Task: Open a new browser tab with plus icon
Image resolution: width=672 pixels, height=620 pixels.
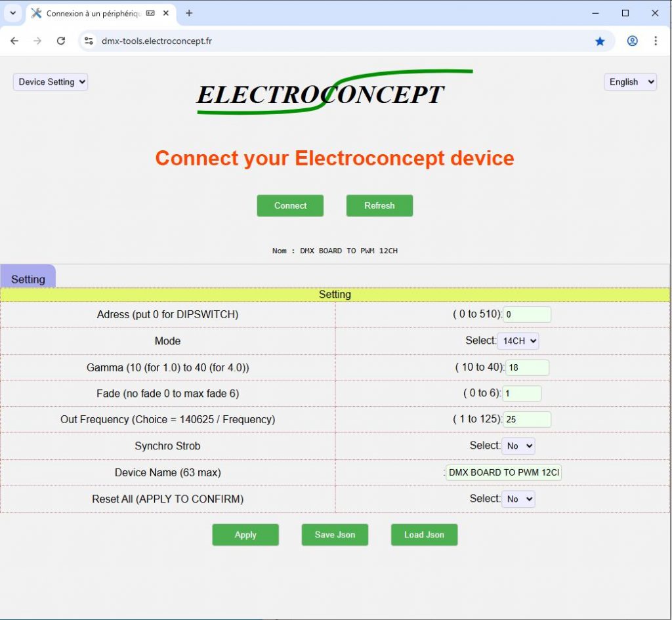Action: coord(189,13)
